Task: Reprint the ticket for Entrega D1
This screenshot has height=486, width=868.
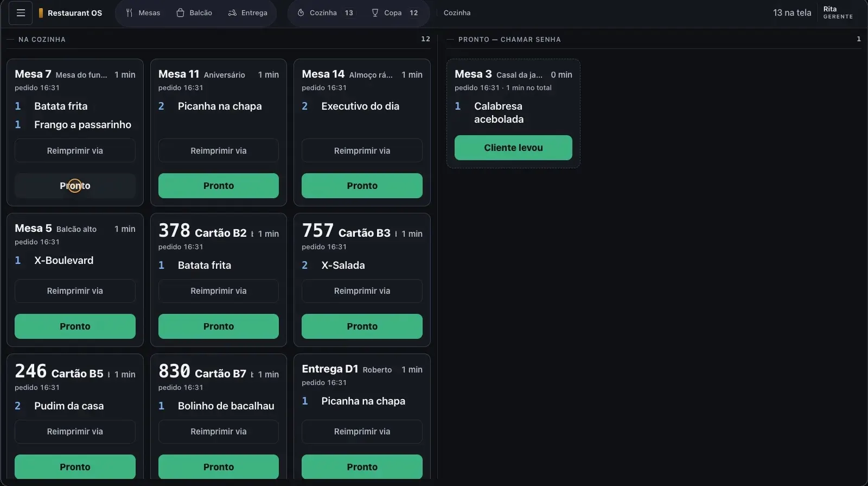Action: (x=362, y=432)
